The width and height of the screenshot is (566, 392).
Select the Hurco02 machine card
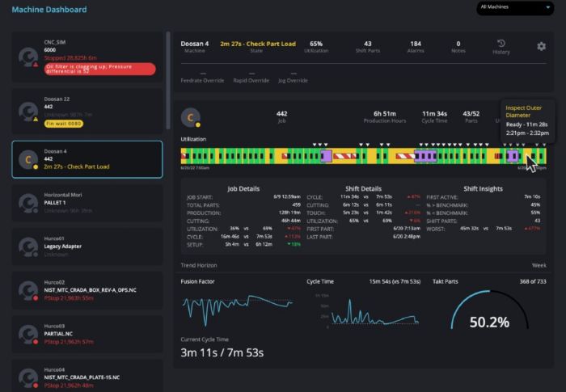coord(87,291)
